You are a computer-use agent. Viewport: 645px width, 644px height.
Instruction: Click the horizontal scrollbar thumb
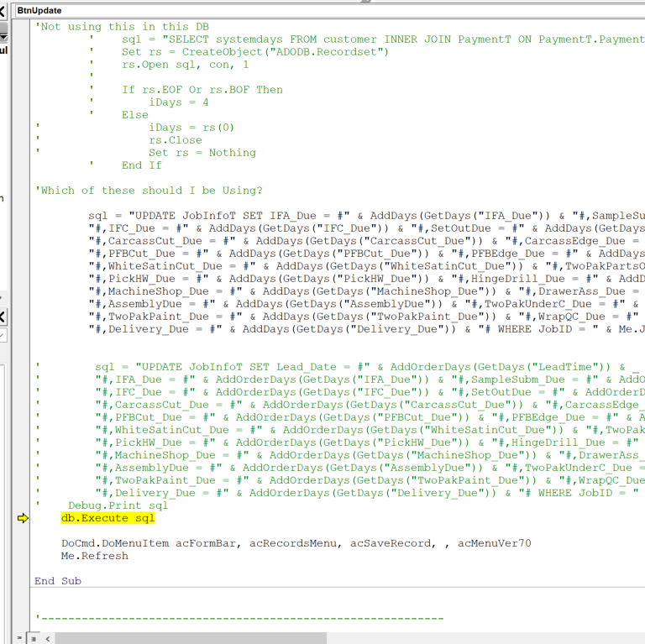pyautogui.click(x=191, y=638)
